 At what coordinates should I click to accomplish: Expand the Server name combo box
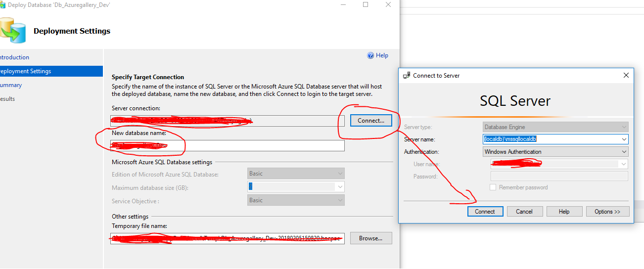(624, 139)
